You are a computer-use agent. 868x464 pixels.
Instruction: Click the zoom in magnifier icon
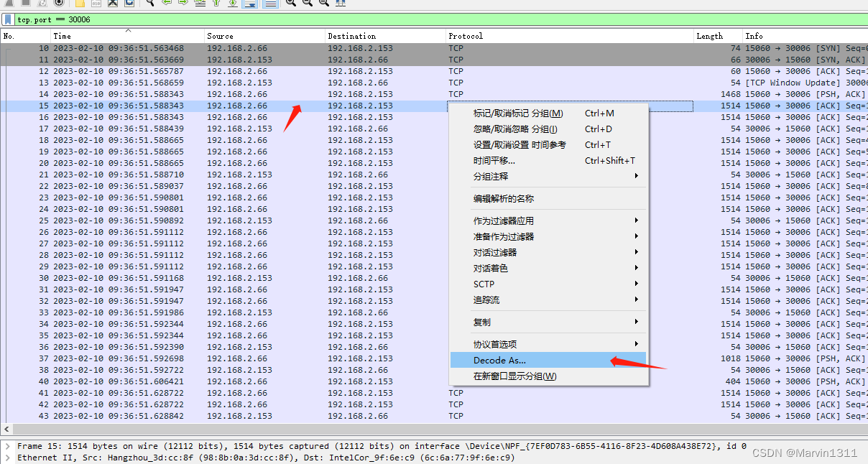[290, 3]
